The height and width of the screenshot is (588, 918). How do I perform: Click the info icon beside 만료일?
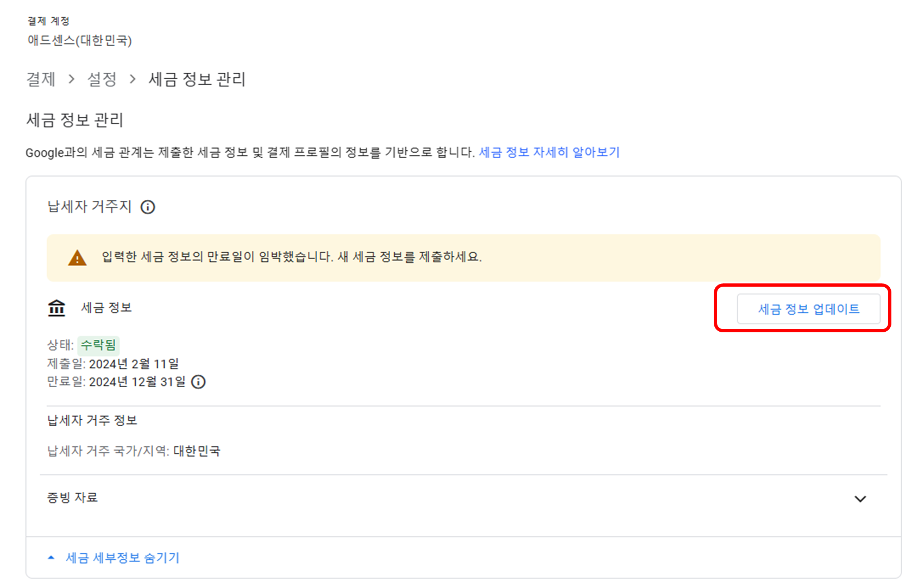pyautogui.click(x=198, y=382)
